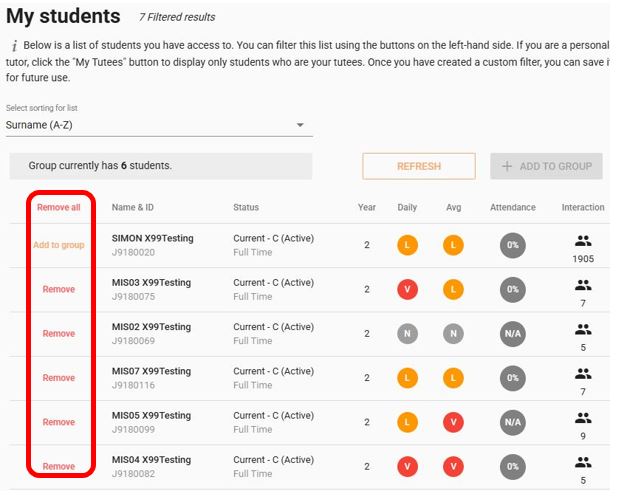Image resolution: width=617 pixels, height=498 pixels.
Task: Click Remove all in the group column
Action: click(59, 208)
